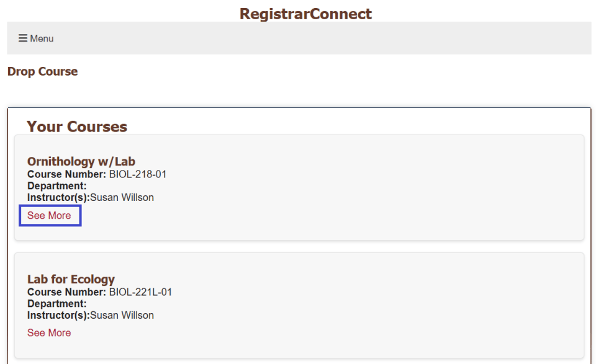Click the hamburger menu icon
Image resolution: width=596 pixels, height=364 pixels.
(22, 38)
